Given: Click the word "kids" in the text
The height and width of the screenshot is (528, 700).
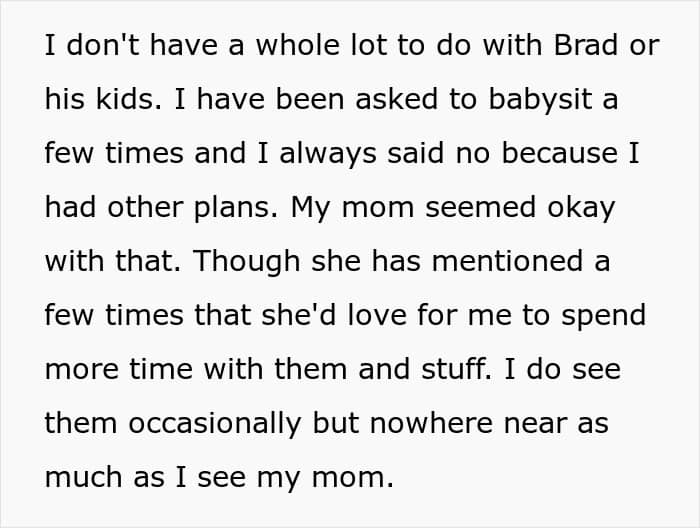Looking at the screenshot, I should pos(118,100).
